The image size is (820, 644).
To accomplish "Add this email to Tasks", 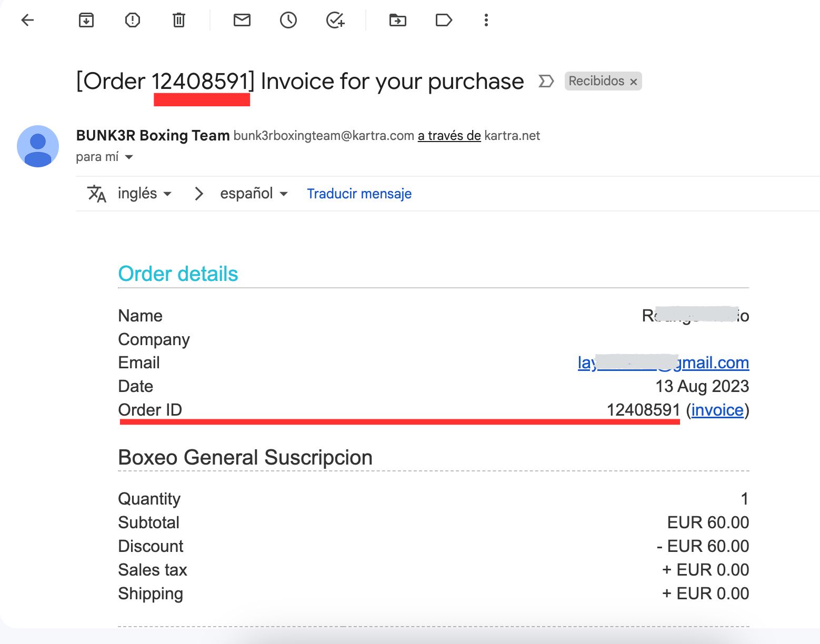I will pyautogui.click(x=335, y=21).
